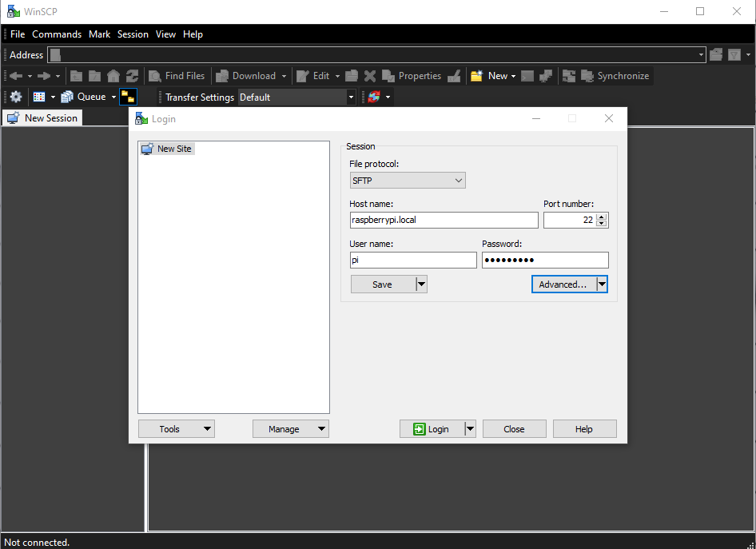Open the Help menu
Image resolution: width=756 pixels, height=549 pixels.
pos(193,34)
